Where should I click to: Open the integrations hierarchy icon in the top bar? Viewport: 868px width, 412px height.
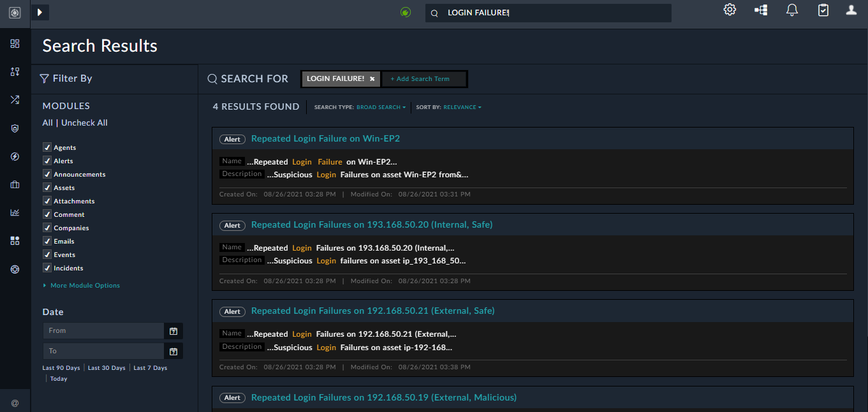[x=760, y=10]
